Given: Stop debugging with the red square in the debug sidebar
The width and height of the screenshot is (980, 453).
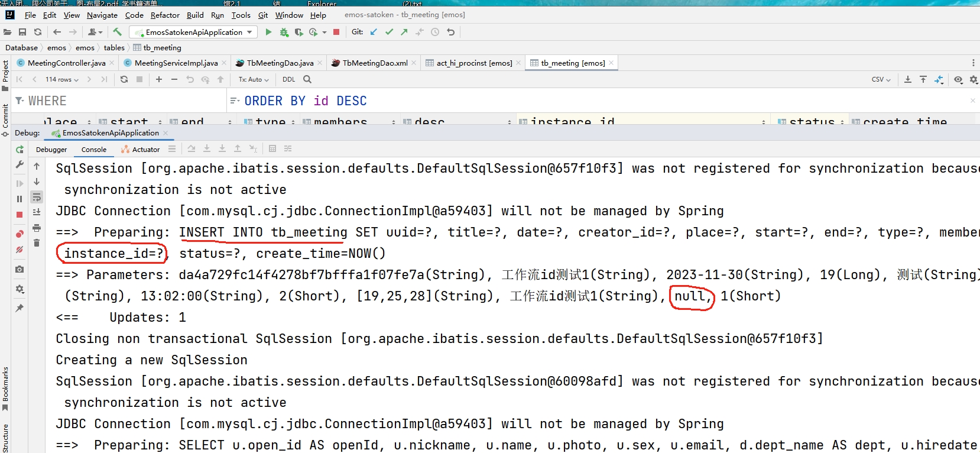Looking at the screenshot, I should pyautogui.click(x=20, y=215).
